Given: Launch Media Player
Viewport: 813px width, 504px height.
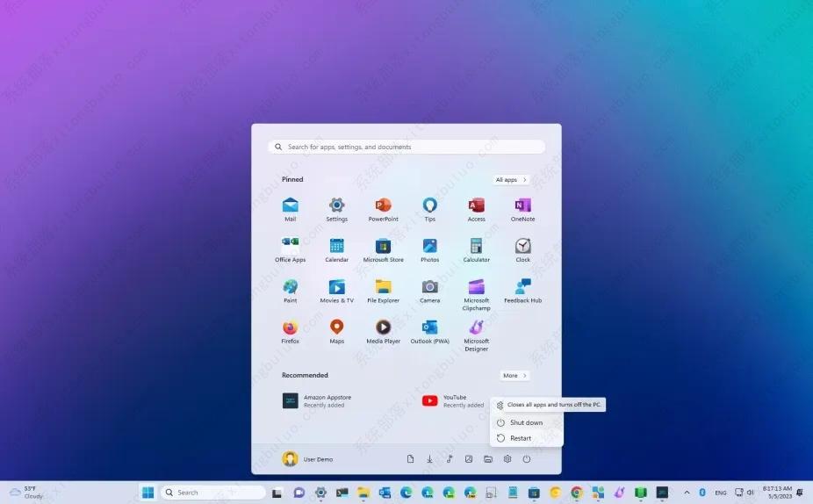Looking at the screenshot, I should pyautogui.click(x=383, y=332).
